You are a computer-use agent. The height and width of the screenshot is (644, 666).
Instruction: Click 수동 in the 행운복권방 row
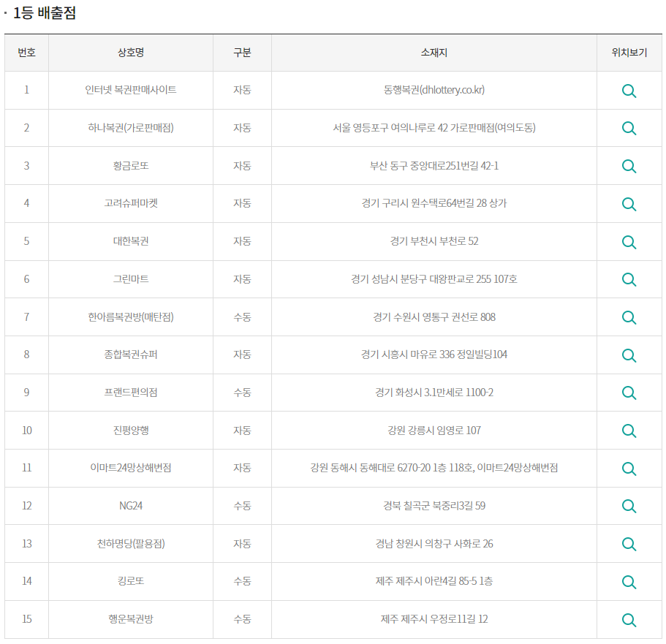click(242, 618)
